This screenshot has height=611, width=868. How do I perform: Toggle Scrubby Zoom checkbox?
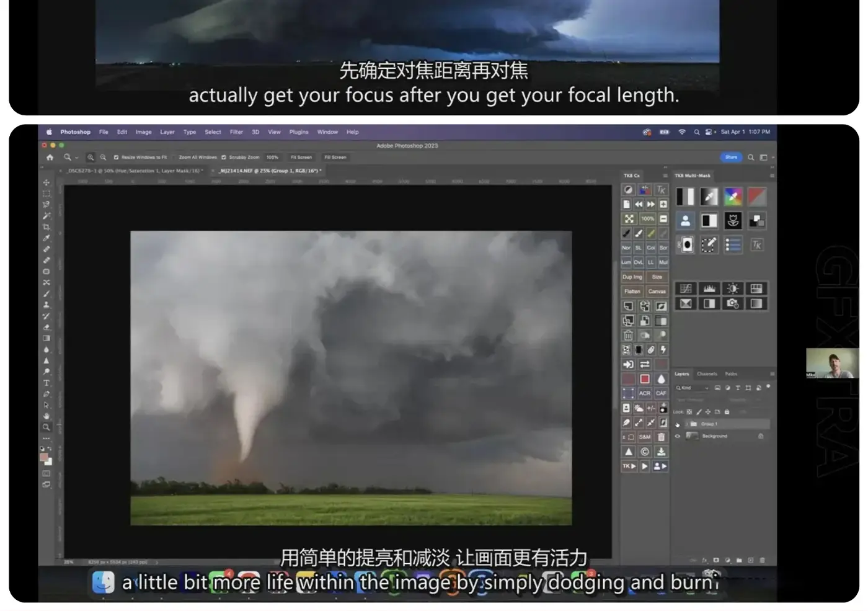[x=224, y=158]
